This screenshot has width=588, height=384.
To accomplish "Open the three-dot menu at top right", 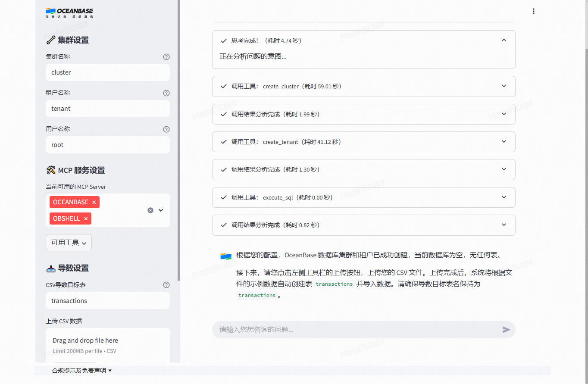I will click(534, 11).
